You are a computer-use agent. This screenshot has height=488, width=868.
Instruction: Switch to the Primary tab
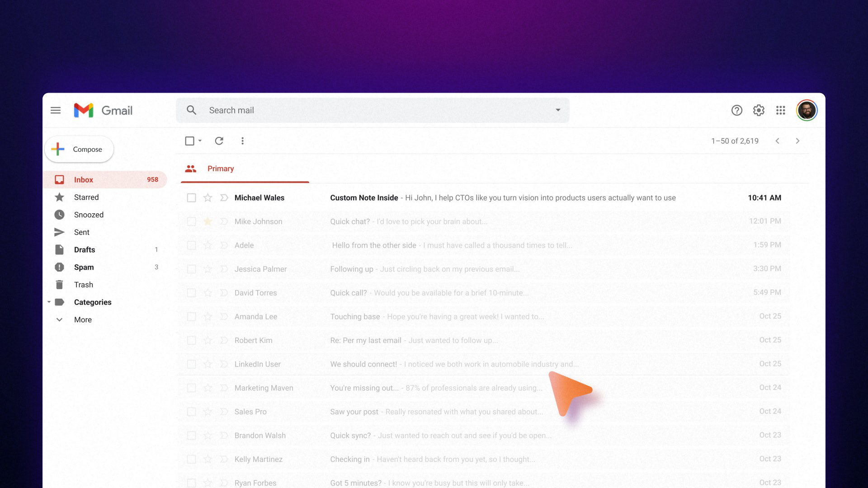point(220,169)
